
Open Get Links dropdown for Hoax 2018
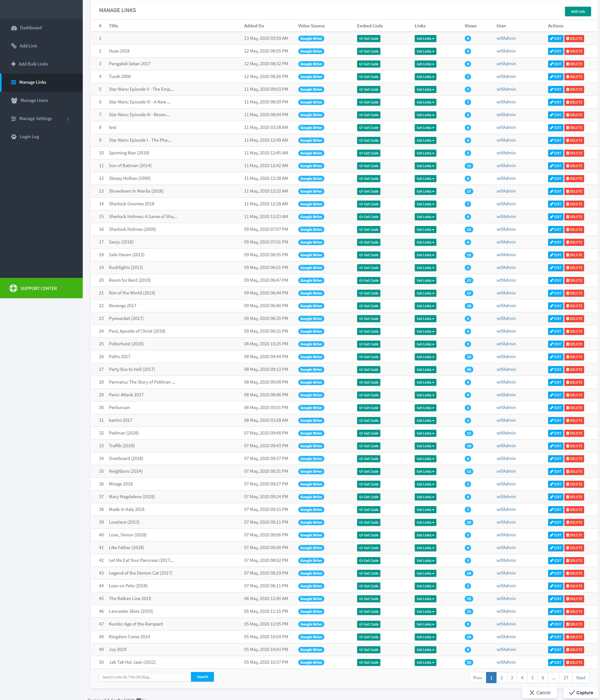coord(425,51)
